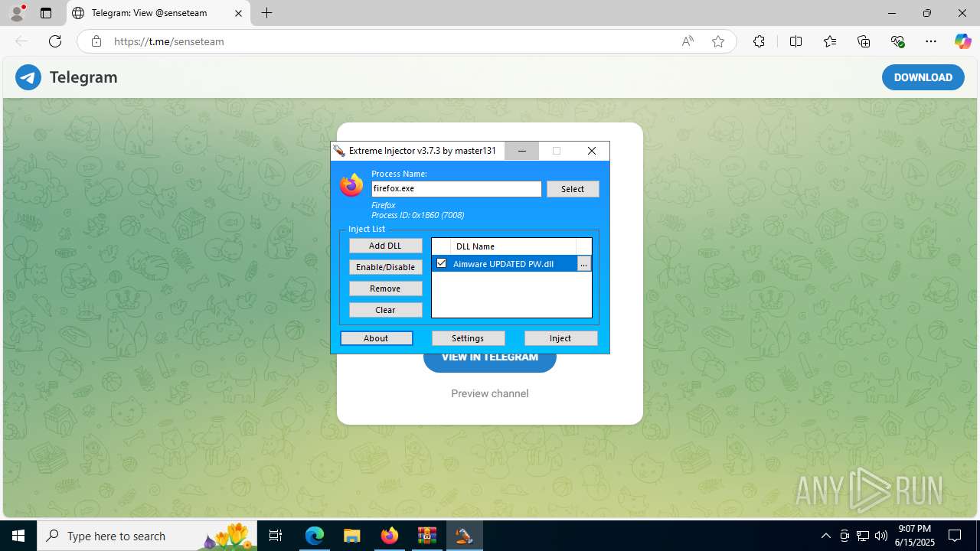The width and height of the screenshot is (980, 551).
Task: Click the Inject button
Action: tap(560, 338)
